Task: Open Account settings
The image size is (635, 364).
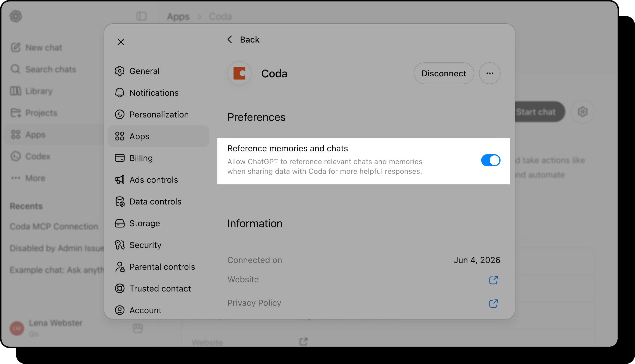Action: (158, 310)
